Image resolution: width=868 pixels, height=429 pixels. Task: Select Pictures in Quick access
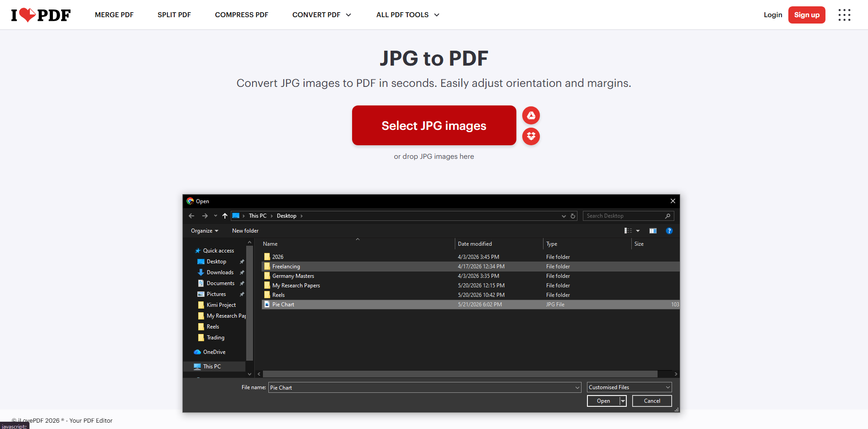pos(216,294)
